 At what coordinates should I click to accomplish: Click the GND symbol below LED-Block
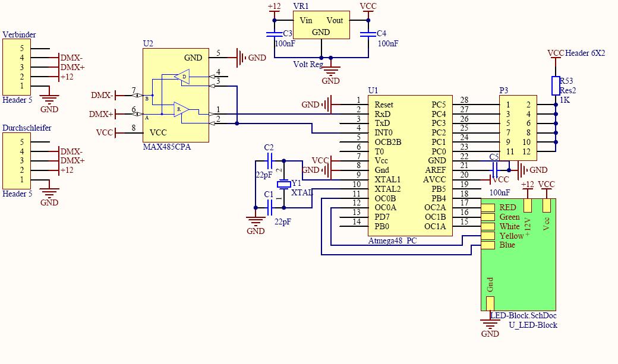(490, 325)
